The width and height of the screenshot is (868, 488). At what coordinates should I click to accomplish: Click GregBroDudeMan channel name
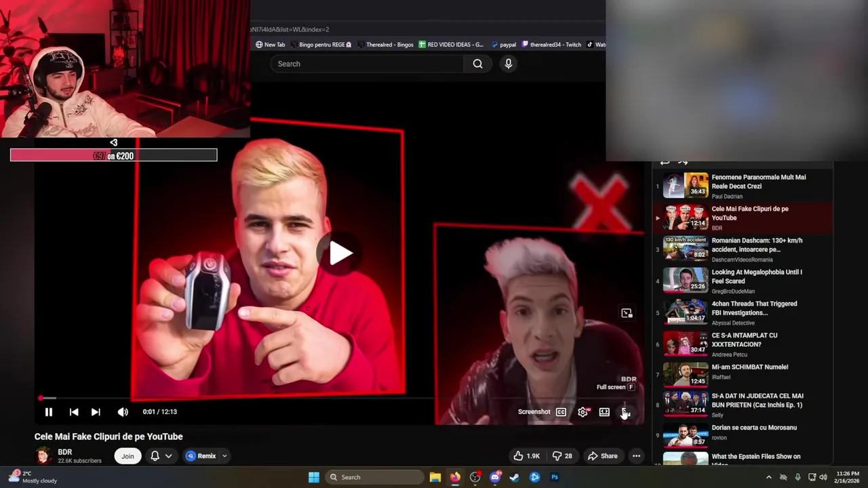(x=734, y=291)
